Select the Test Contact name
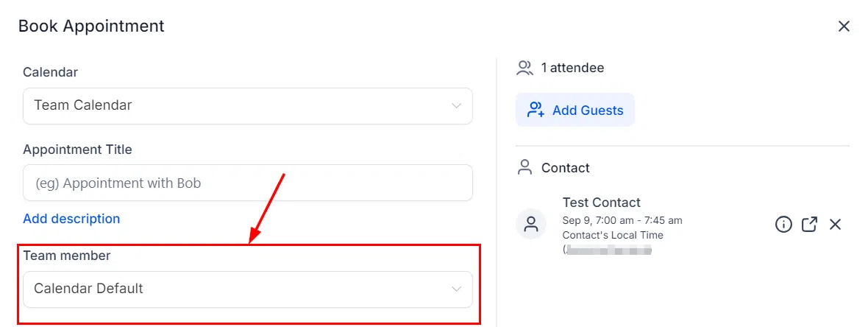Screen dimensions: 868x327 pos(601,203)
